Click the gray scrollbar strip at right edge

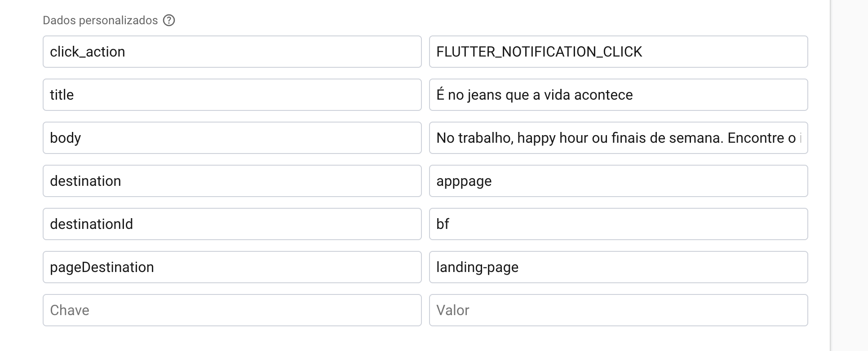tap(849, 175)
